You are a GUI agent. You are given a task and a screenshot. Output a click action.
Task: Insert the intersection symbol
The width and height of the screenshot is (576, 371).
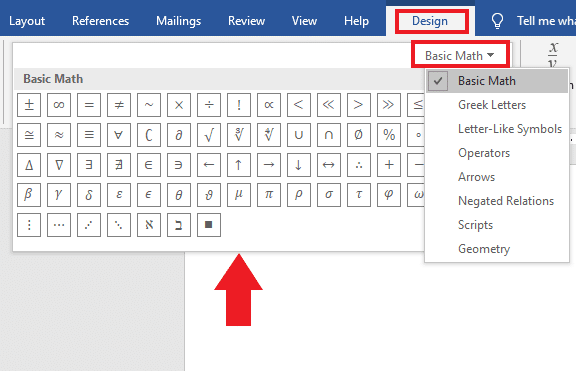329,135
